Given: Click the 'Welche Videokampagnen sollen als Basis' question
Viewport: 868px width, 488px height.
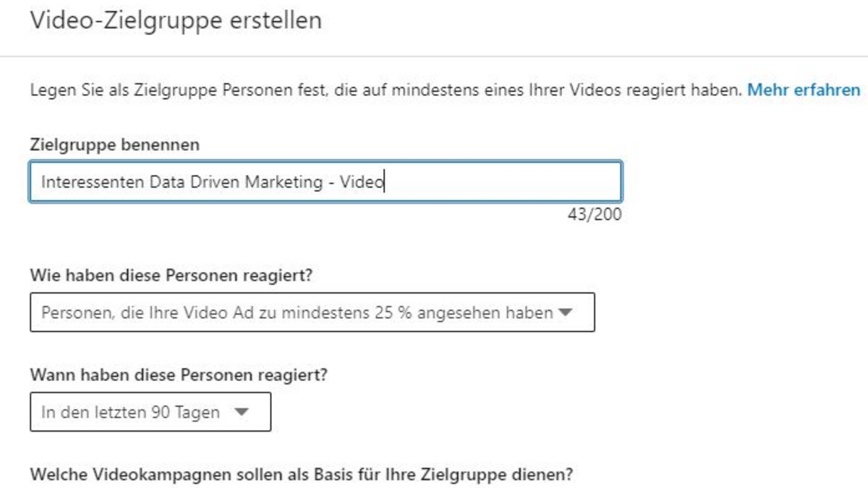Looking at the screenshot, I should point(302,475).
